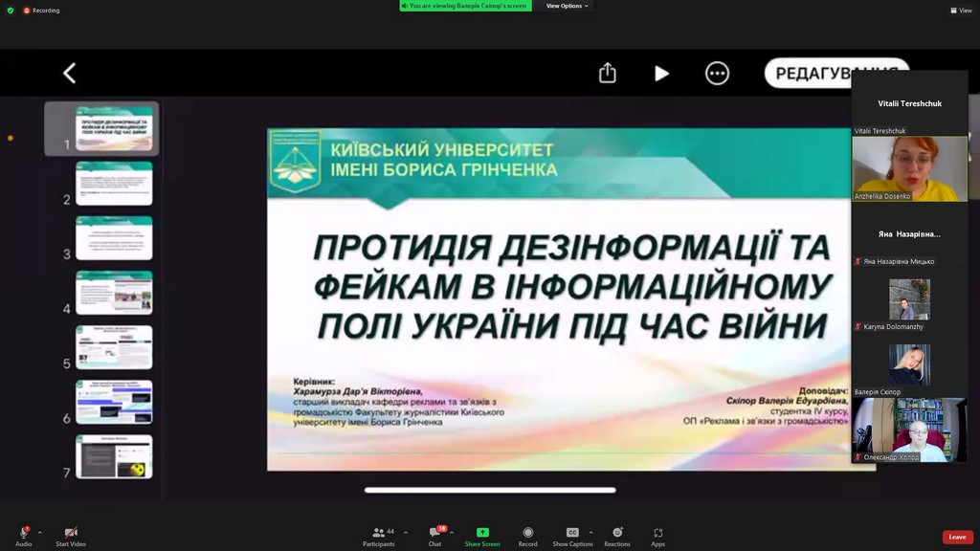The height and width of the screenshot is (551, 980).
Task: Unmute using the Audio microphone icon
Action: click(x=23, y=533)
